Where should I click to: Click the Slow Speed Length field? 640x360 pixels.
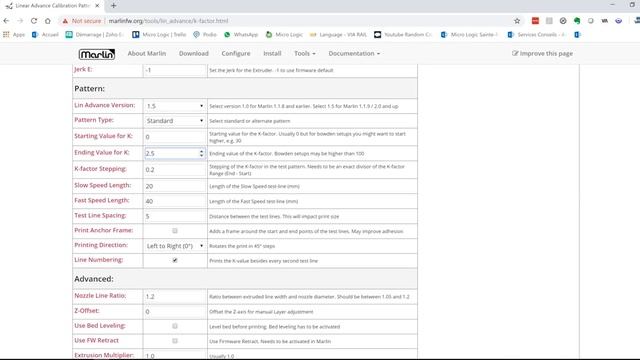point(175,186)
